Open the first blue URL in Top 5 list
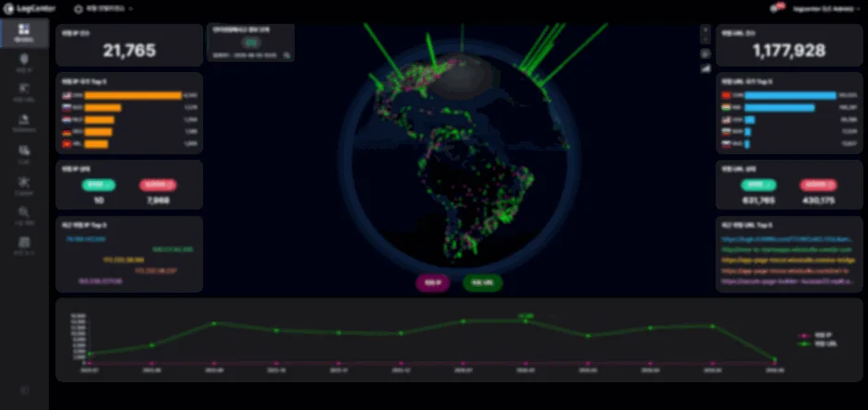868x410 pixels. point(787,239)
